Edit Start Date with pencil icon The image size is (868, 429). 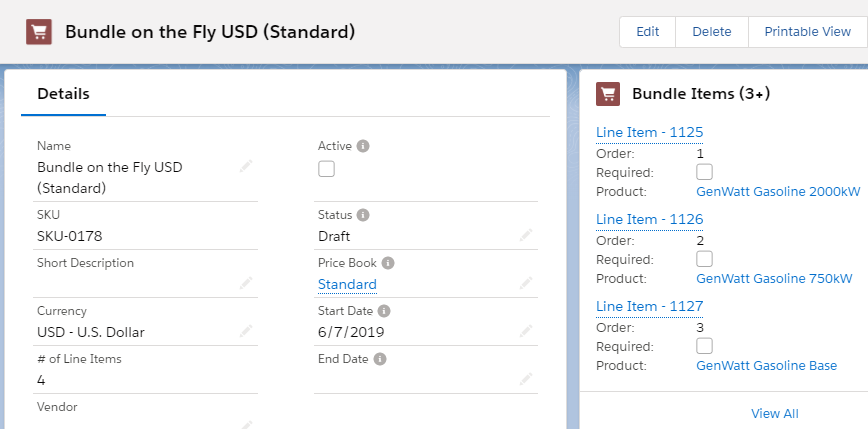526,331
